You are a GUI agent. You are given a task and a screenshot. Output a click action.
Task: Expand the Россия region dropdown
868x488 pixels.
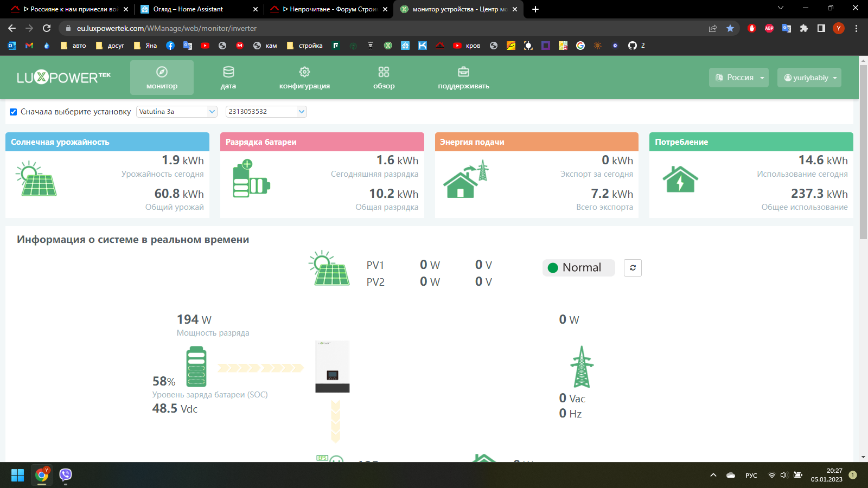739,78
